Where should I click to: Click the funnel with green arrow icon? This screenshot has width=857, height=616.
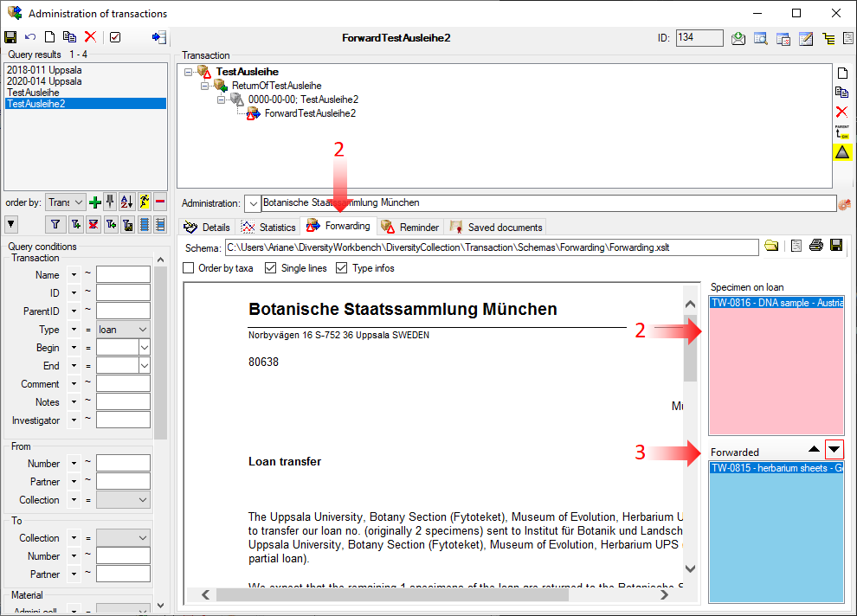coord(111,224)
